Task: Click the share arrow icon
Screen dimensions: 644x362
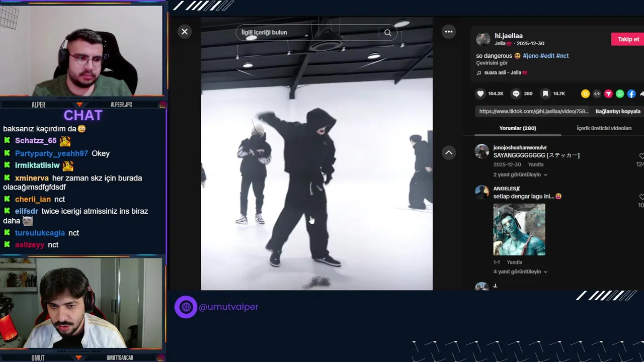Action: tap(641, 94)
